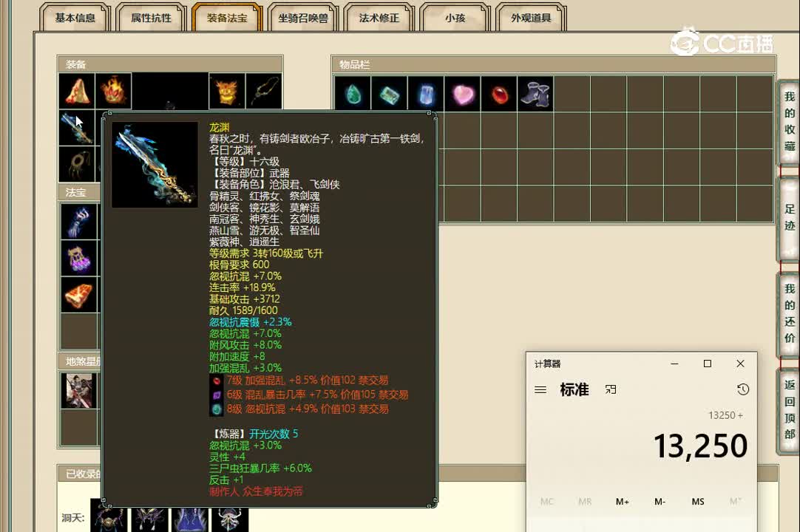This screenshot has height=532, width=800.
Task: Click Calculator M+ memory add button
Action: pyautogui.click(x=623, y=502)
